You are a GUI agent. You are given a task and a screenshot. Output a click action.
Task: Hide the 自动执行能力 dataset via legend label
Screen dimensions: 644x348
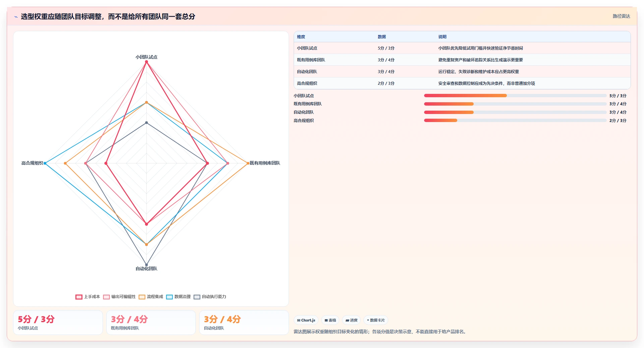pos(214,297)
